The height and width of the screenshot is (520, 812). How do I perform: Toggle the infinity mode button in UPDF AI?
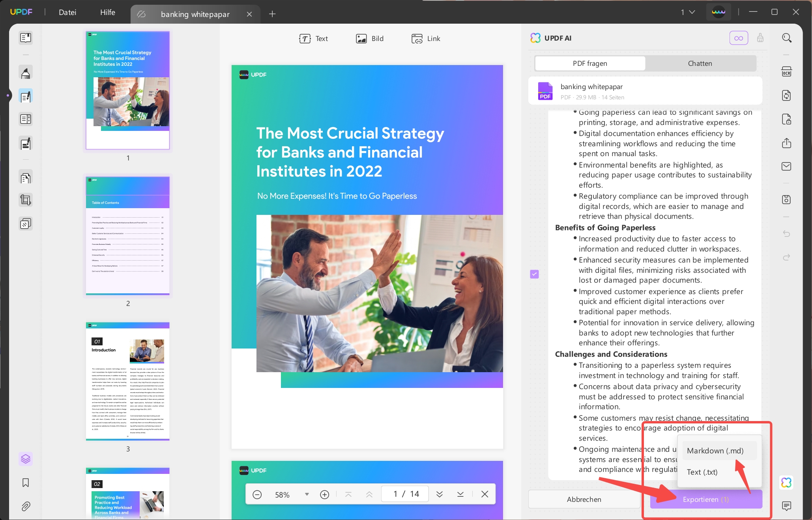click(739, 38)
